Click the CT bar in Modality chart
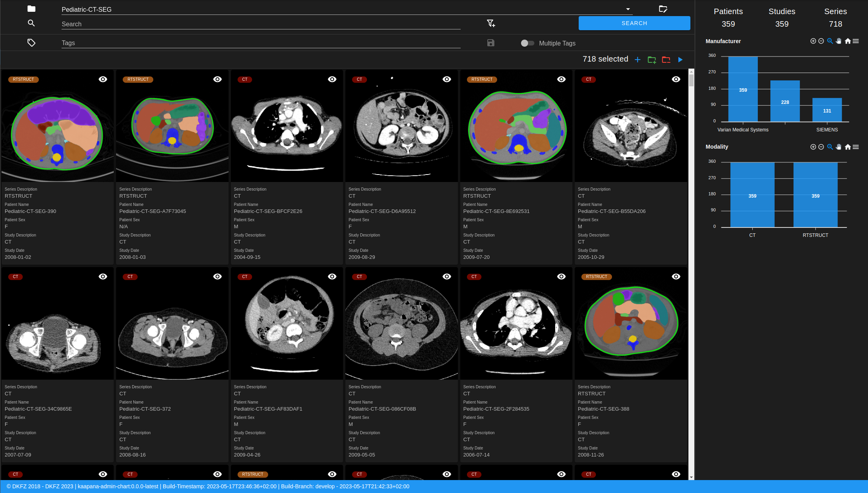The height and width of the screenshot is (493, 868). pos(752,195)
